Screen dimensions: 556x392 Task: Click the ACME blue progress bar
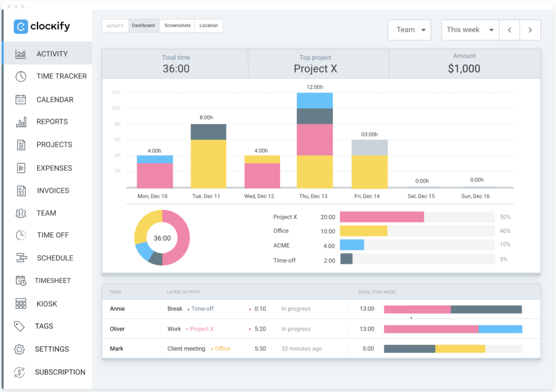[x=352, y=245]
